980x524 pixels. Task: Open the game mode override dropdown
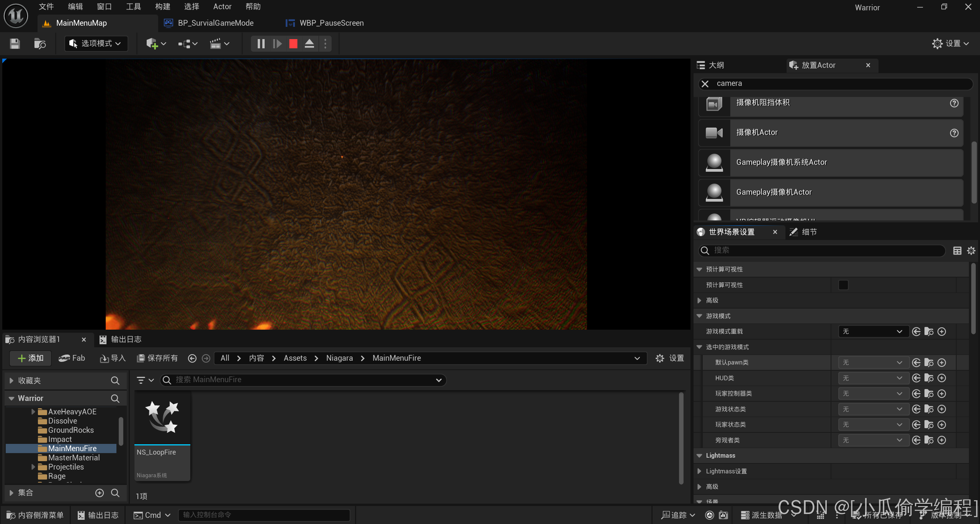coord(873,332)
